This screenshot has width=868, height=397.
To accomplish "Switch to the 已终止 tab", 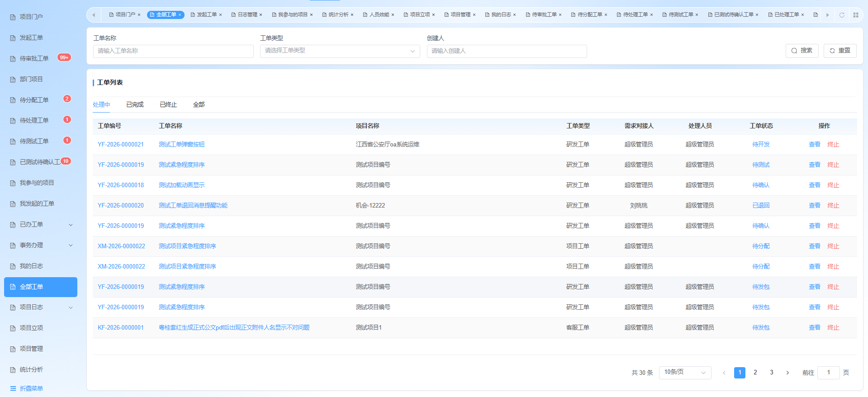I will click(x=168, y=104).
